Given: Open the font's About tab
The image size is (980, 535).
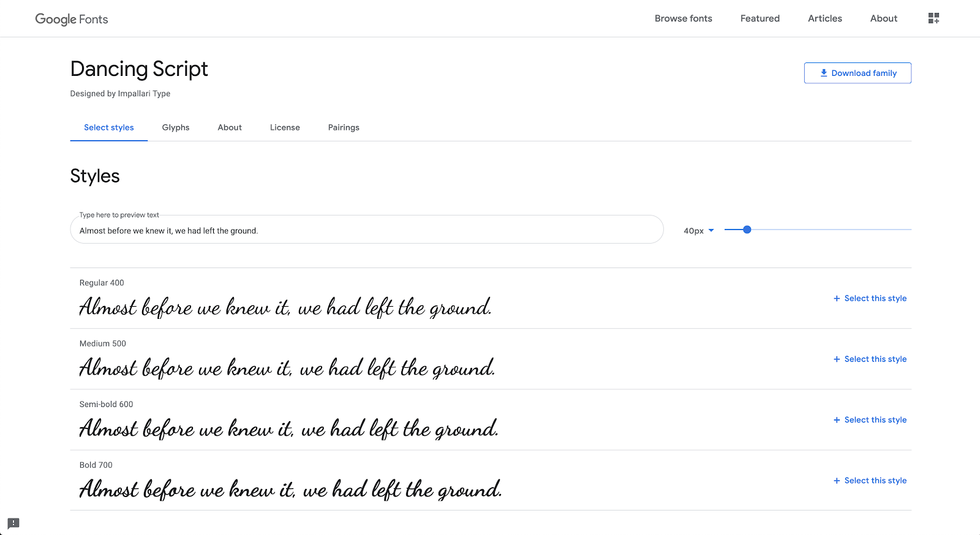Looking at the screenshot, I should coord(230,127).
